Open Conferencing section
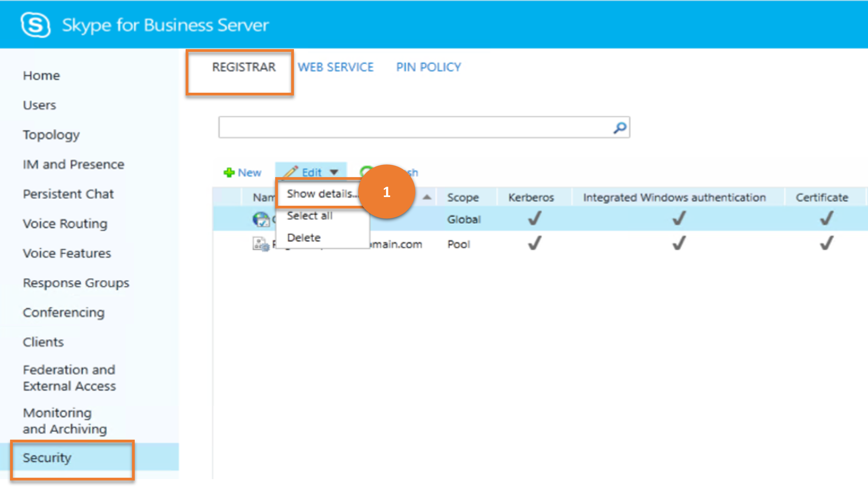The height and width of the screenshot is (487, 868). [64, 313]
